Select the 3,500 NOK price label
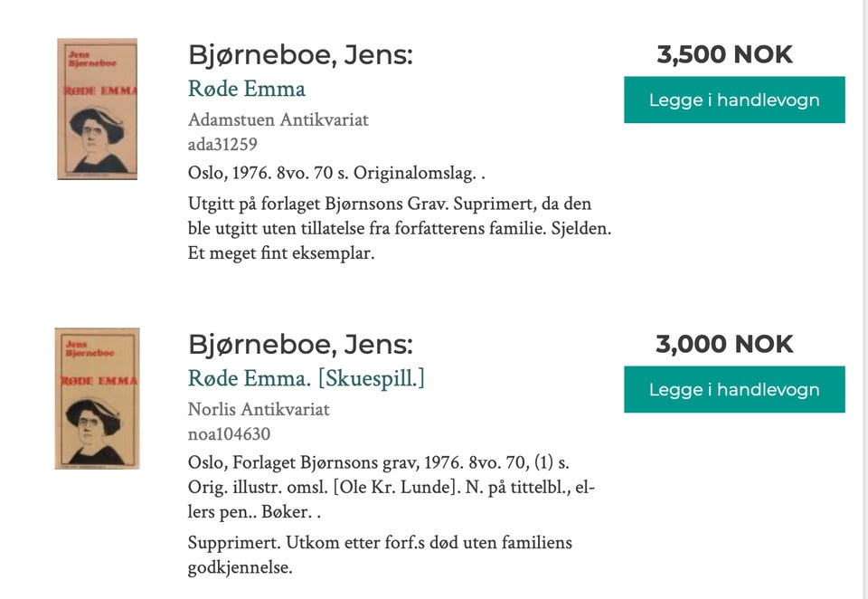This screenshot has height=599, width=868. point(725,53)
